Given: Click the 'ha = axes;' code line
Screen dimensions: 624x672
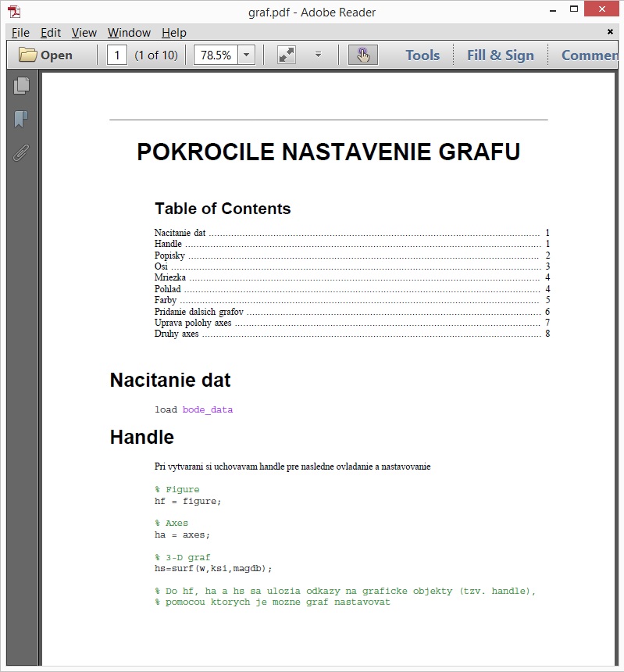Looking at the screenshot, I should 182,534.
